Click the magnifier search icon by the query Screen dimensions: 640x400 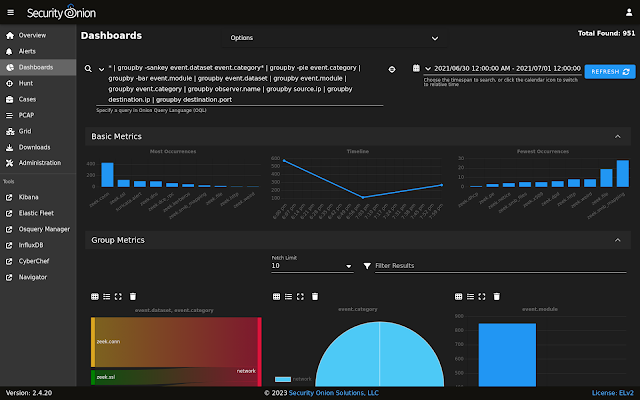(89, 69)
